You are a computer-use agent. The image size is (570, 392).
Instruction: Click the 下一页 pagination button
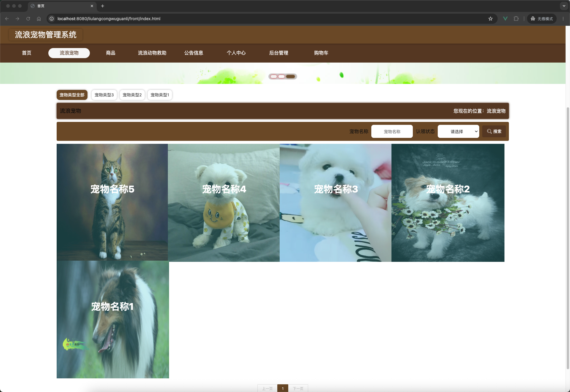pyautogui.click(x=298, y=388)
